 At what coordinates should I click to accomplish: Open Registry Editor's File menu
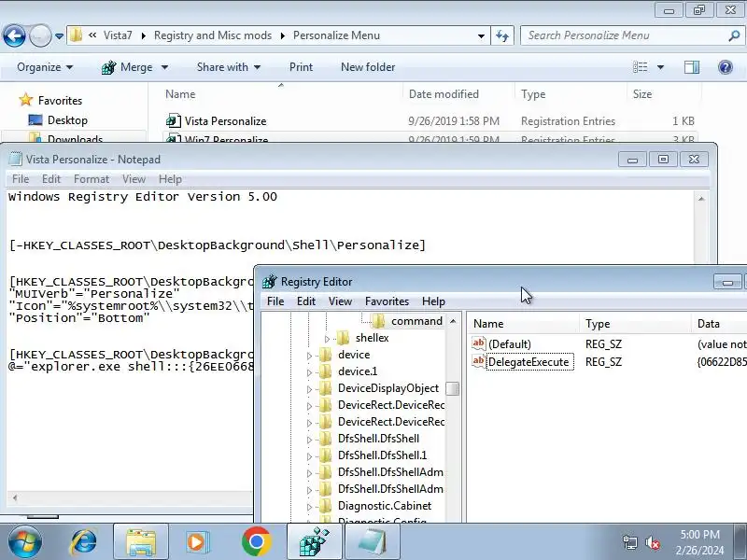point(275,301)
